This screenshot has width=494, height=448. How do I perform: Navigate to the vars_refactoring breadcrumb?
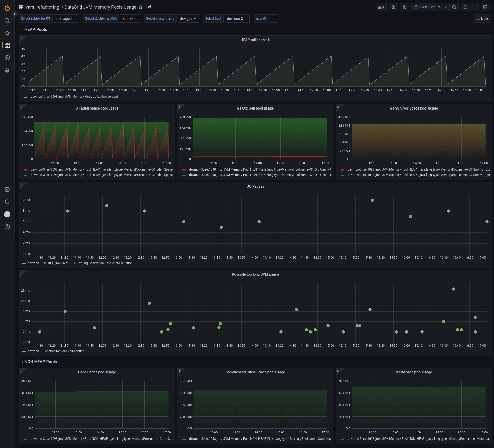pyautogui.click(x=42, y=7)
